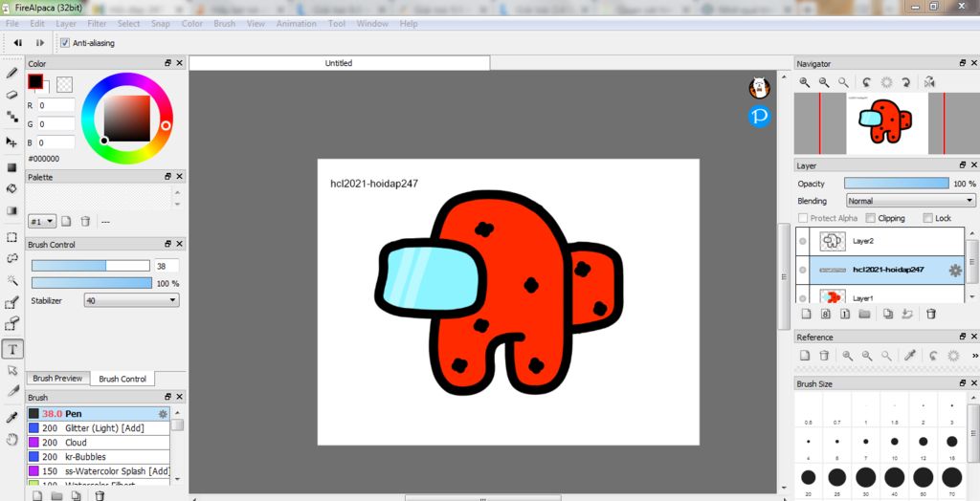
Task: Select the Bucket fill tool
Action: pyautogui.click(x=11, y=188)
